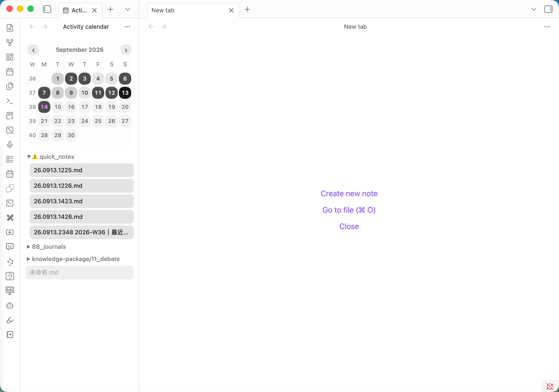This screenshot has height=392, width=559.
Task: Click the checklist layout ribbon icon
Action: [10, 159]
